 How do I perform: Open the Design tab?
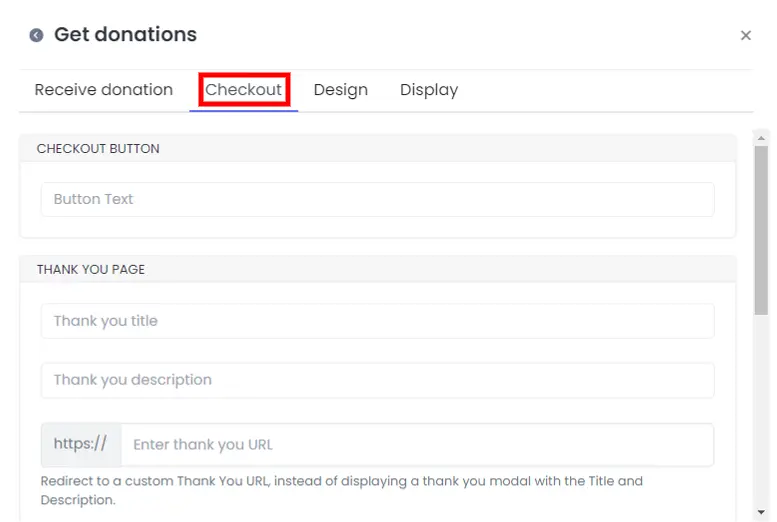coord(340,90)
